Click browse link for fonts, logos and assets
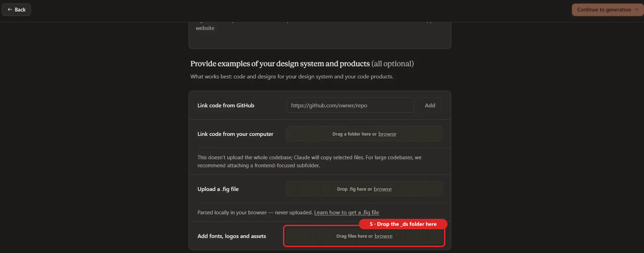This screenshot has height=253, width=644. pos(383,236)
